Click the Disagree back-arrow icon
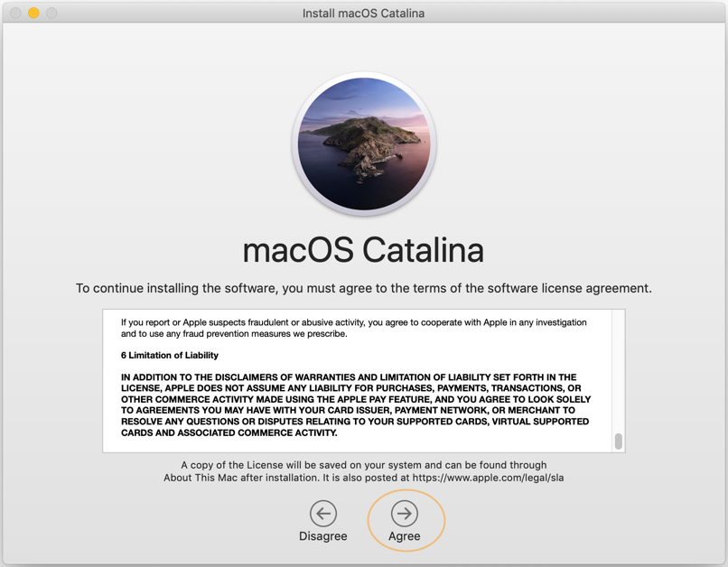Image resolution: width=728 pixels, height=567 pixels. (323, 513)
